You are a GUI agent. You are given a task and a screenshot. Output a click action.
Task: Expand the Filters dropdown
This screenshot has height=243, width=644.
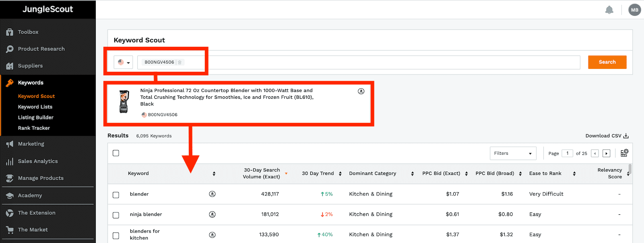[513, 154]
